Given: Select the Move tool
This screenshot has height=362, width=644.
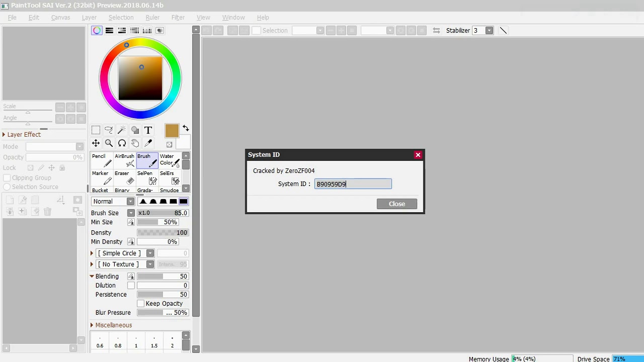Looking at the screenshot, I should [96, 143].
